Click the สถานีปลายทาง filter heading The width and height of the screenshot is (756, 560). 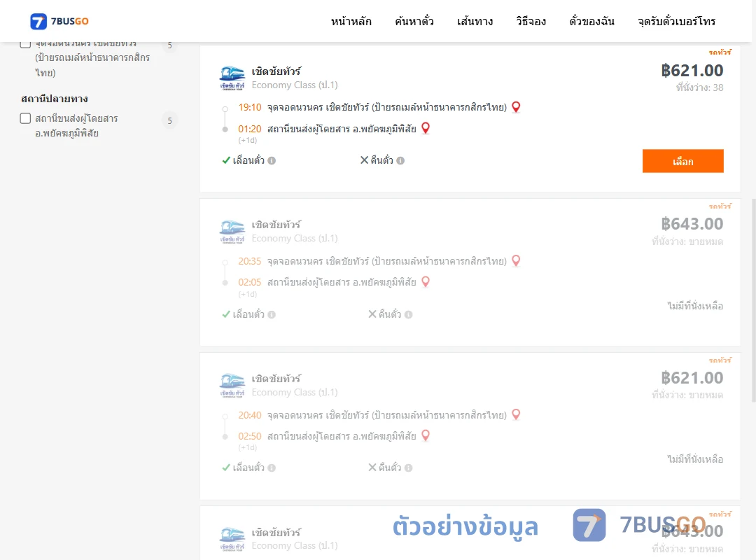point(55,99)
